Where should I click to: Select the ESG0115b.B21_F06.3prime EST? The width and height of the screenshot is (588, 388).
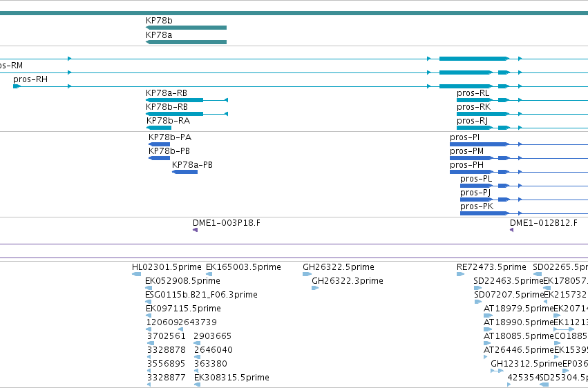148,302
